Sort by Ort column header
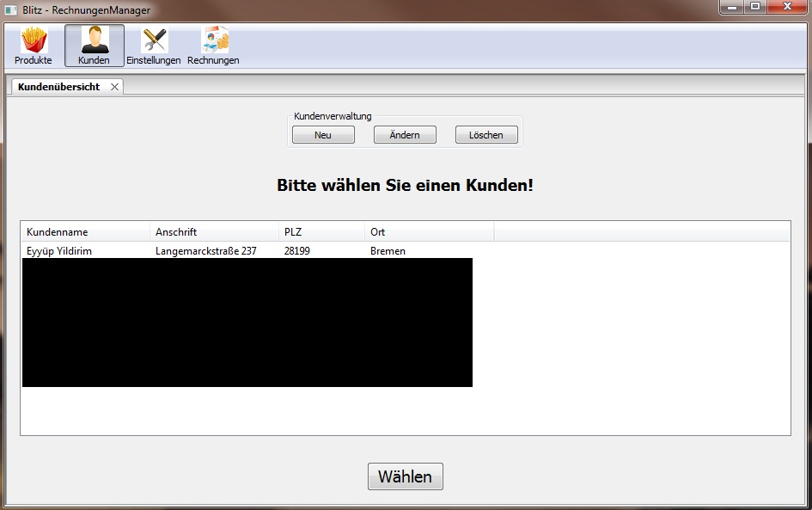The width and height of the screenshot is (812, 510). pos(430,231)
